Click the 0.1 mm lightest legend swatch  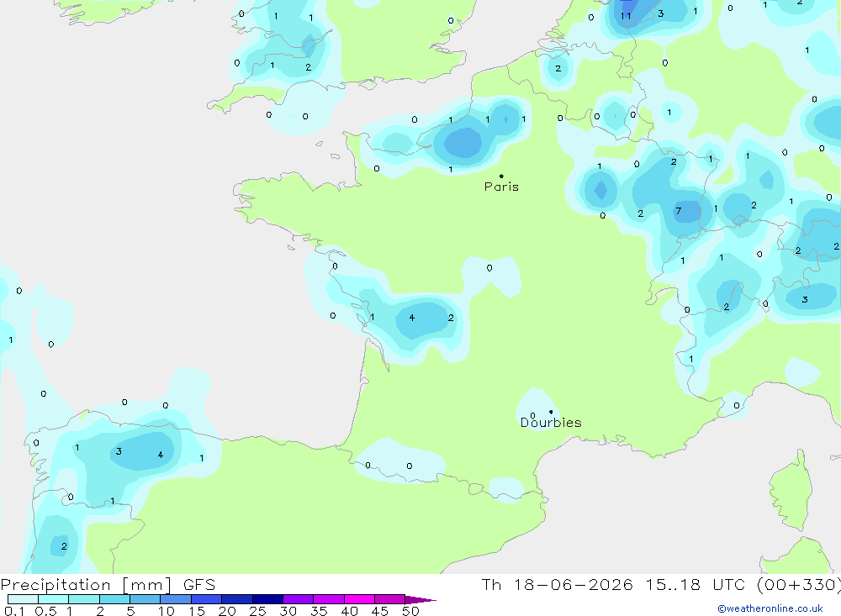coord(23,599)
